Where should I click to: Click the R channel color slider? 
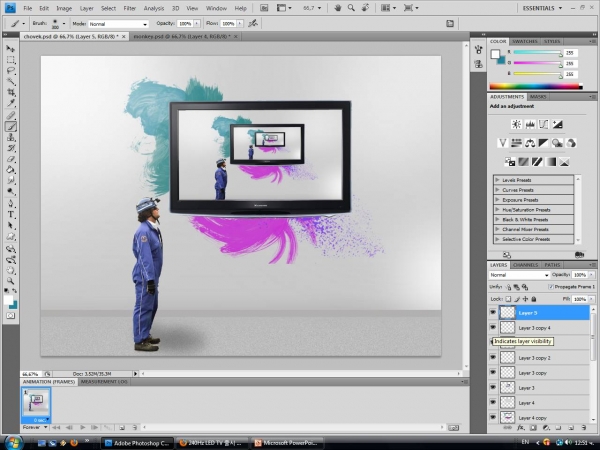(x=538, y=52)
